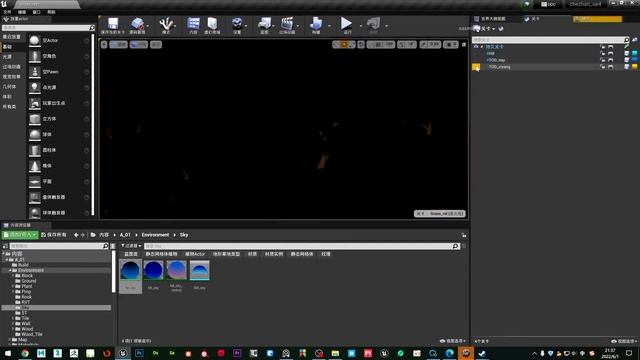Viewport: 640px width, 360px height.
Task: Open the Edit menu
Action: coord(22,12)
